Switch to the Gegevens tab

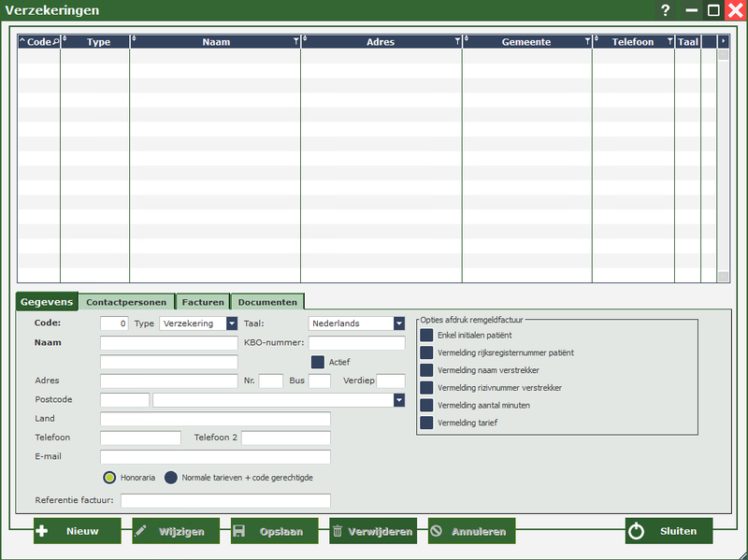click(47, 302)
